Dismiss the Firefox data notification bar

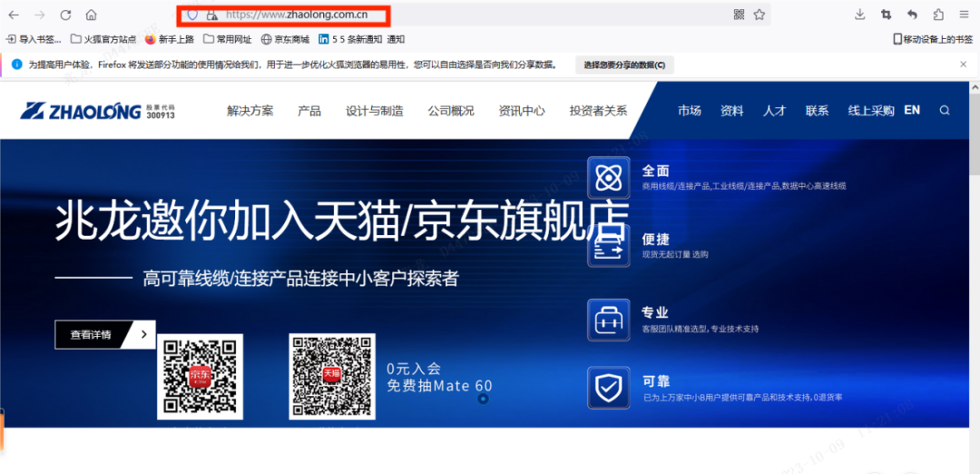pyautogui.click(x=963, y=64)
